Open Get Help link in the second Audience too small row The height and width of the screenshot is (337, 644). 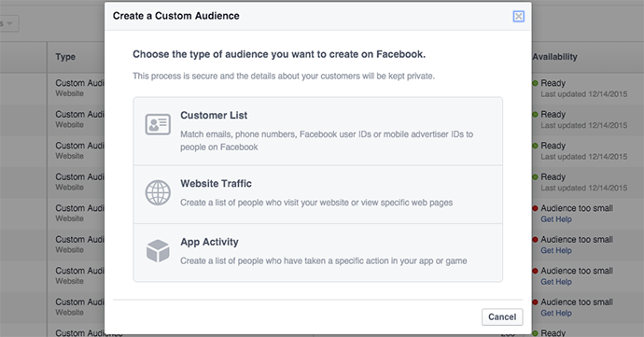pos(556,250)
